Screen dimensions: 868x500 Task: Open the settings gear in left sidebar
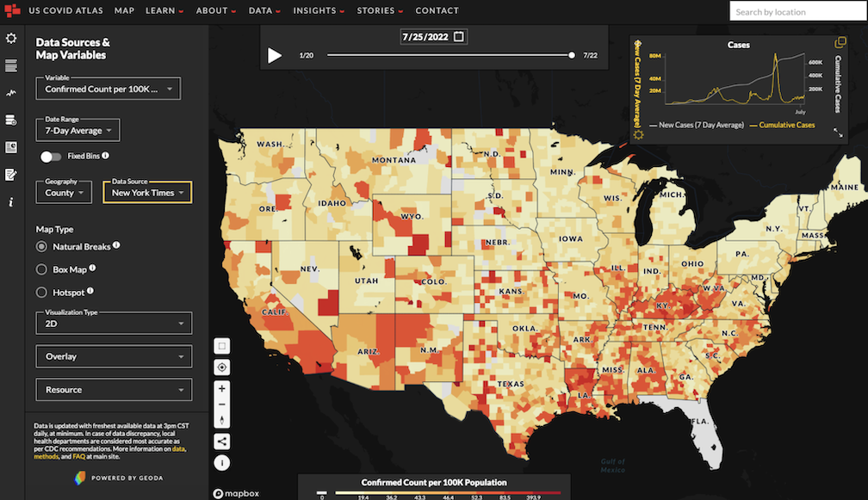11,39
